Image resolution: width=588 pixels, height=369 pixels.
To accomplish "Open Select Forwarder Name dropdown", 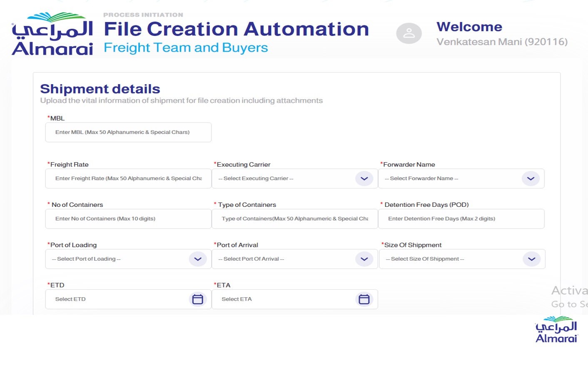I will pos(450,178).
